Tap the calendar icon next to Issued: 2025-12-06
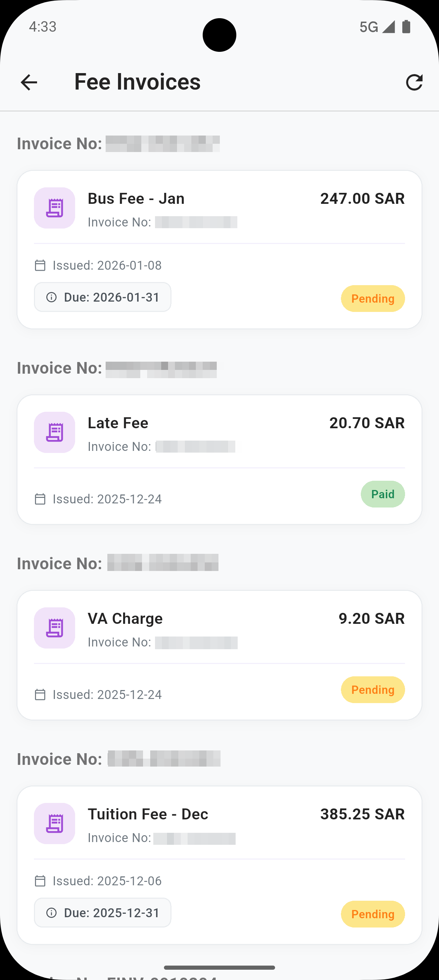This screenshot has width=439, height=980. pos(40,881)
